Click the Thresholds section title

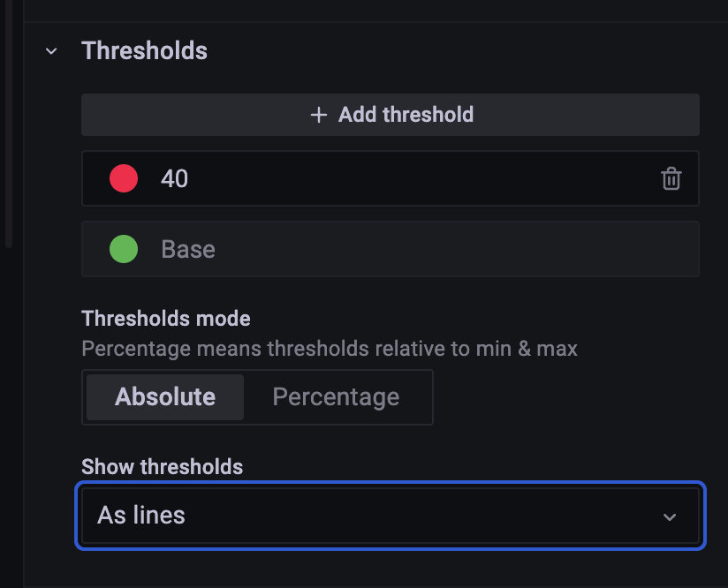144,51
